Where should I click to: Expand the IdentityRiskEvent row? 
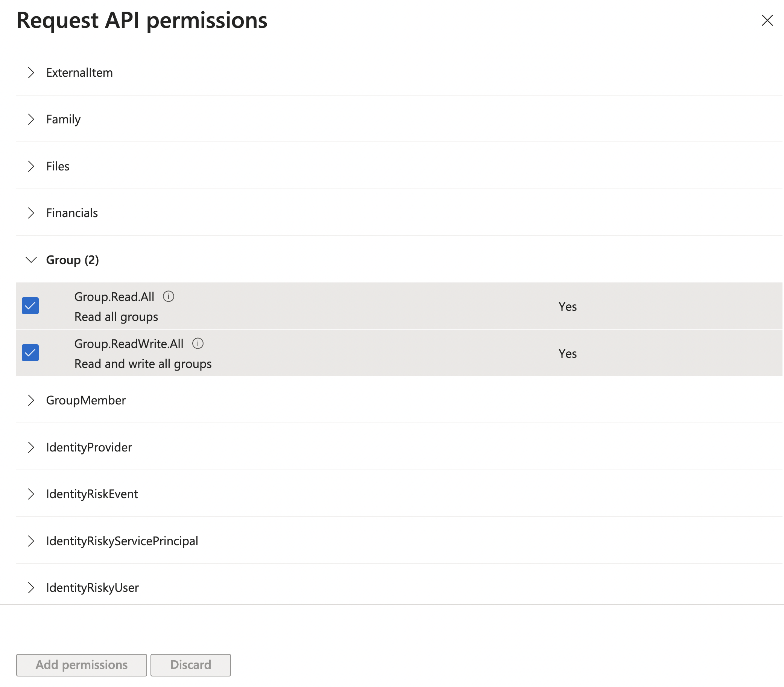(x=31, y=494)
